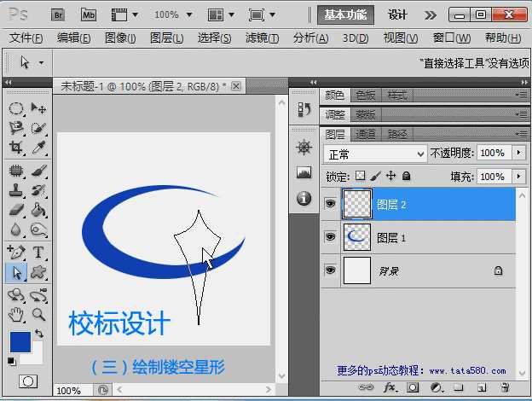This screenshot has height=401, width=532.
Task: Open blend mode 正常 dropdown
Action: [x=375, y=154]
